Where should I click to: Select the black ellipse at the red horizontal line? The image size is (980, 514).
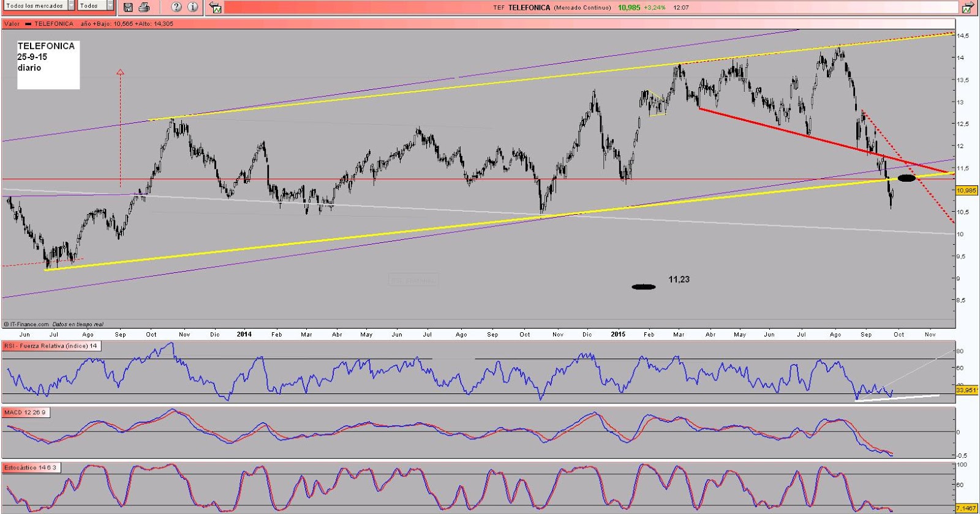click(907, 178)
